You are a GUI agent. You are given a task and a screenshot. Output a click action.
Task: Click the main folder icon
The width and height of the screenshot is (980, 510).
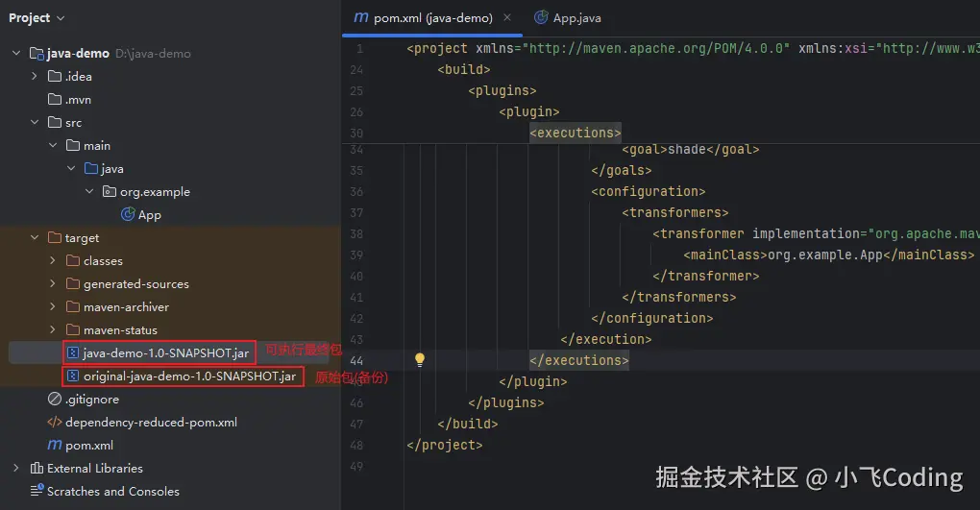coord(73,146)
